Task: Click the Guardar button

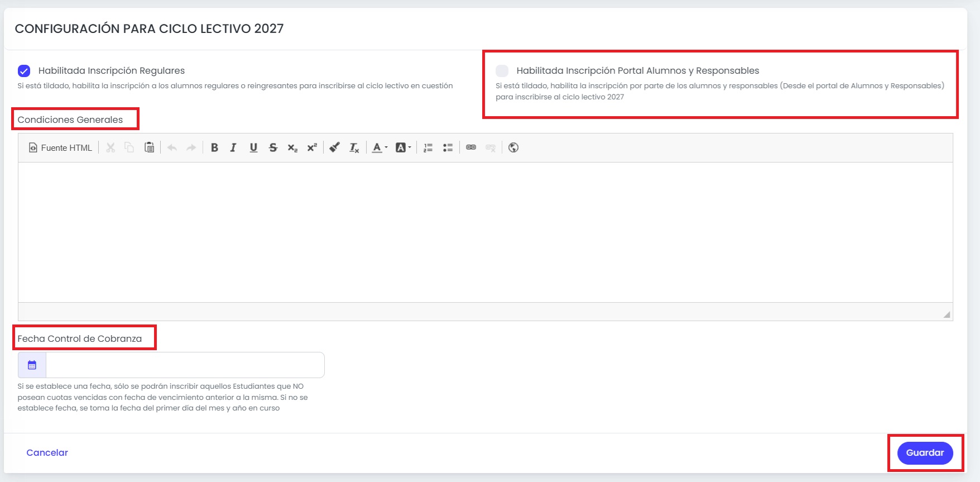Action: (925, 453)
